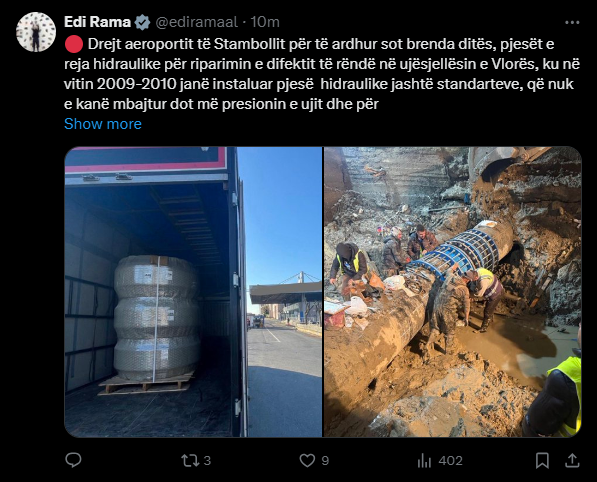Image resolution: width=597 pixels, height=482 pixels.
Task: Bookmark this Edi Rama tweet
Action: [542, 461]
